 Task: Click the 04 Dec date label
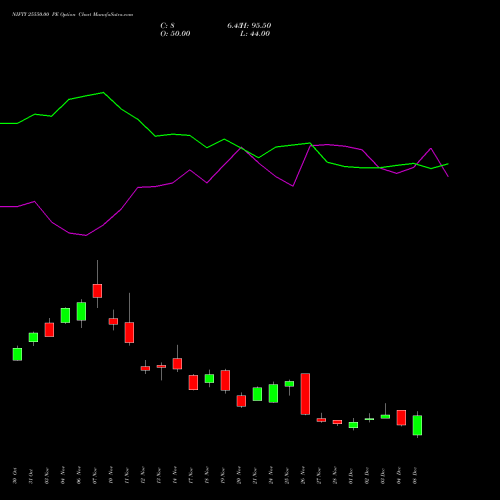pyautogui.click(x=399, y=476)
